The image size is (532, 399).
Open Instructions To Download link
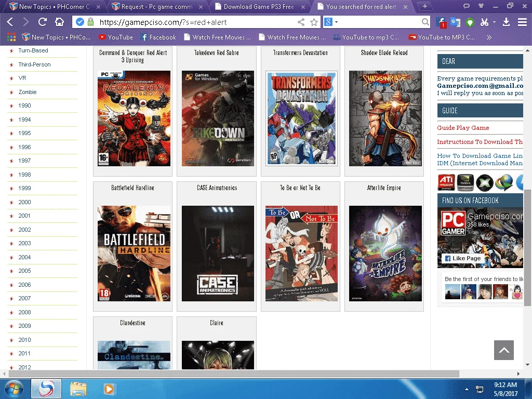coord(480,142)
